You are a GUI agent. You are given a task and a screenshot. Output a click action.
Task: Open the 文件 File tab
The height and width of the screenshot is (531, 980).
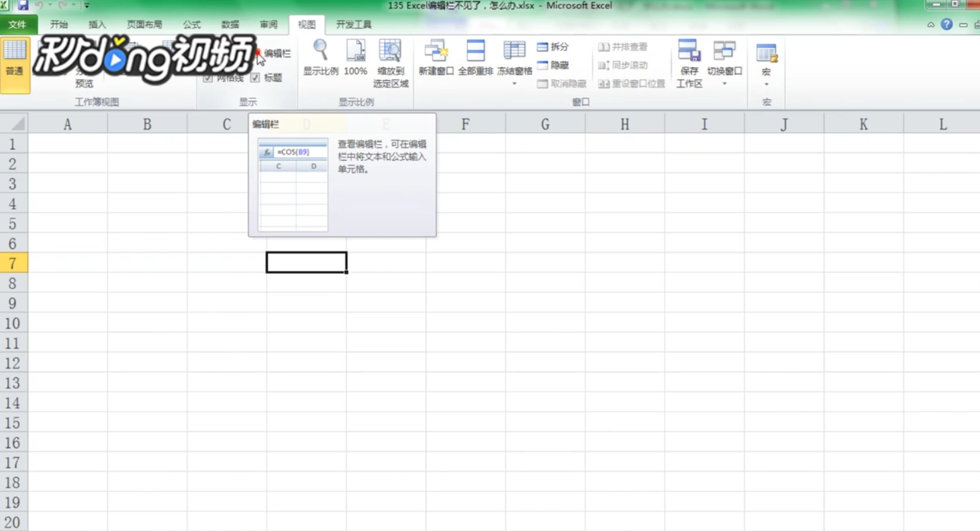coord(18,25)
